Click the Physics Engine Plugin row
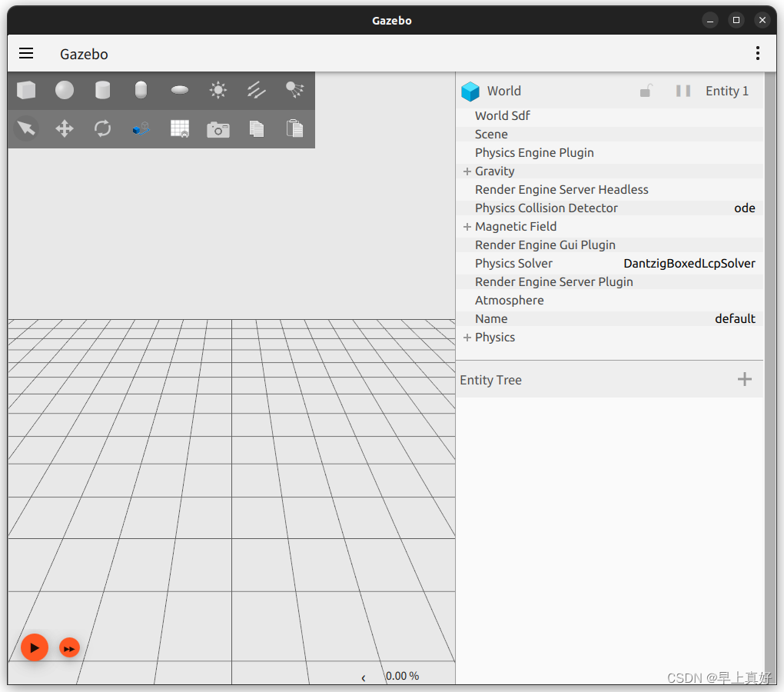 click(610, 153)
